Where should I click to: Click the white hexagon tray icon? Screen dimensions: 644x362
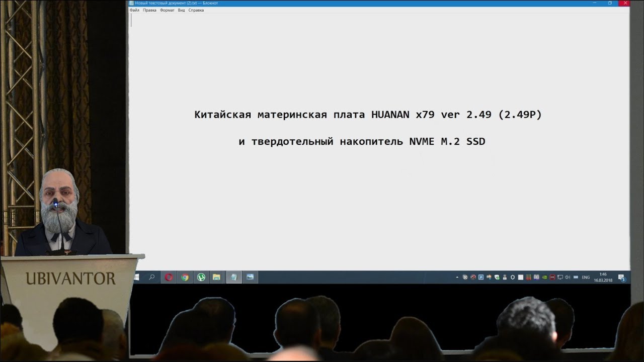tap(513, 277)
